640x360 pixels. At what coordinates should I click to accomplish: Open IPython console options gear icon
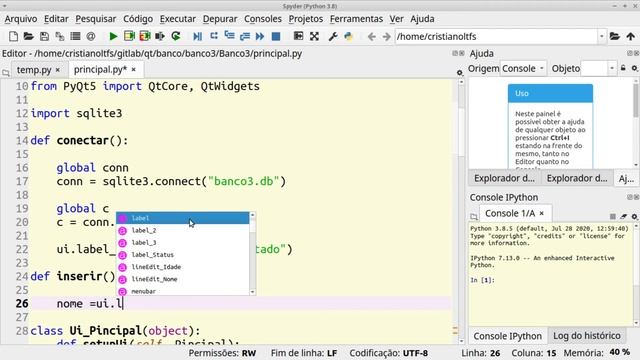tap(634, 216)
